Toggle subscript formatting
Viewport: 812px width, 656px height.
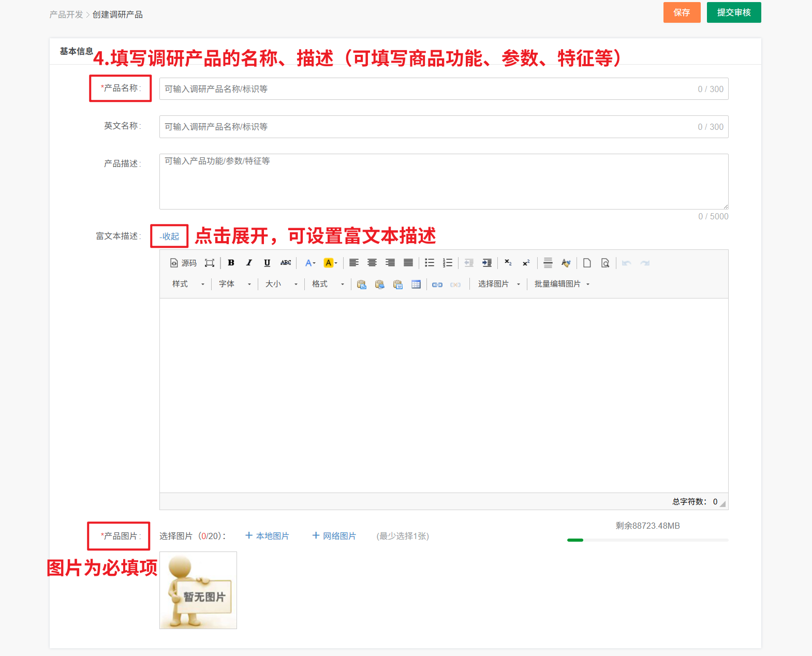click(508, 263)
